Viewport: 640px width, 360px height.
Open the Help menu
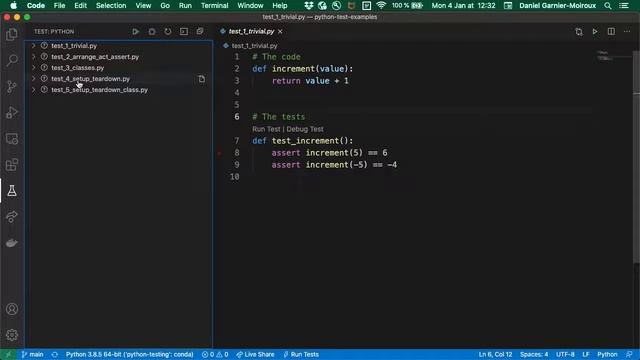click(280, 6)
